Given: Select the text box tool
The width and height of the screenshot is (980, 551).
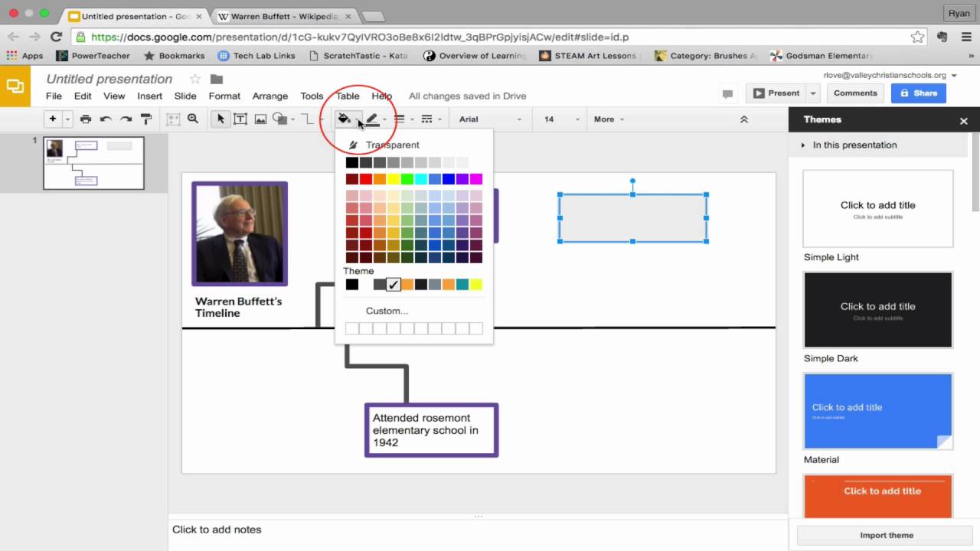Looking at the screenshot, I should pos(240,119).
